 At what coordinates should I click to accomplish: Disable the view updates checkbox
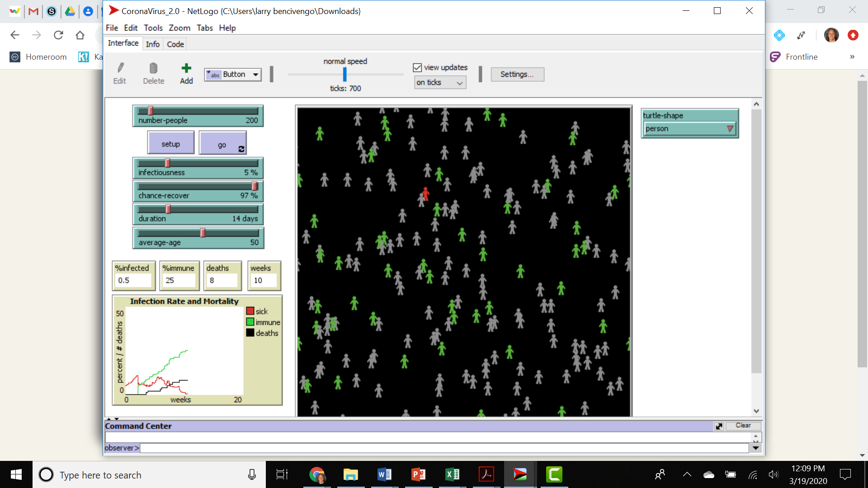coord(416,67)
